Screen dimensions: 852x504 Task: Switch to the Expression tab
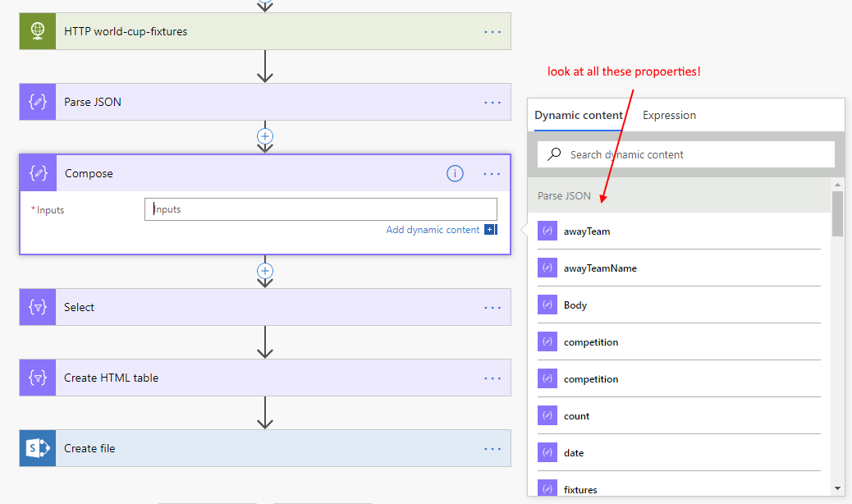(669, 116)
